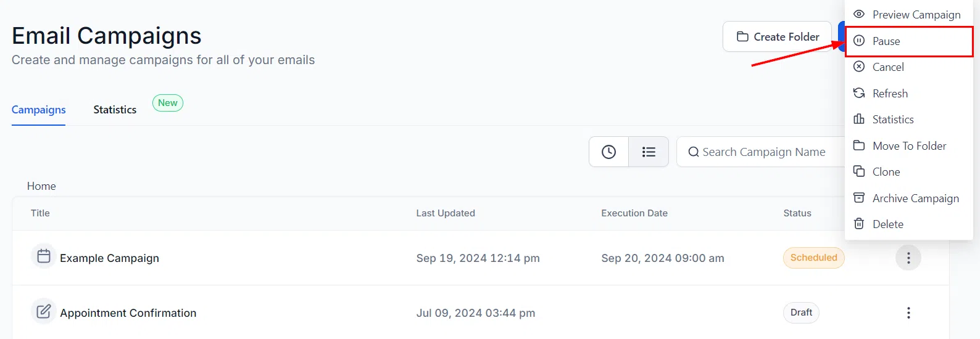Open three-dot menu for Example Campaign
Screen dimensions: 980x339
(x=908, y=258)
